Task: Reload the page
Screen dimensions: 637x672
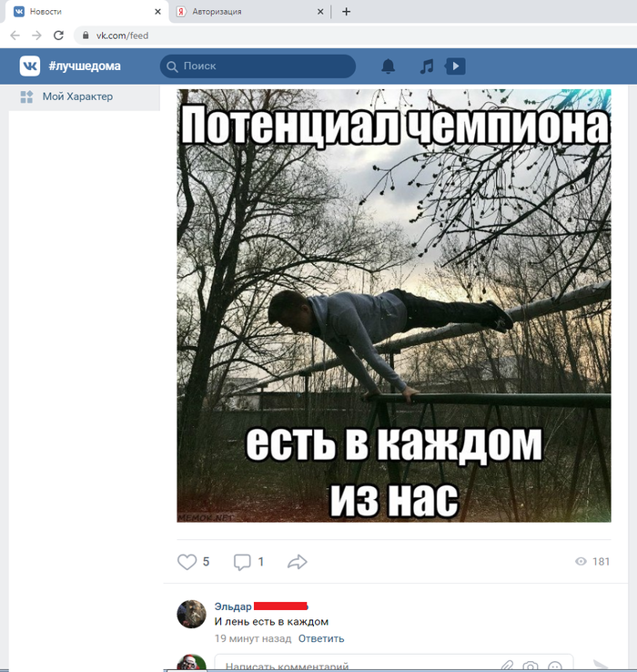Action: pos(58,36)
